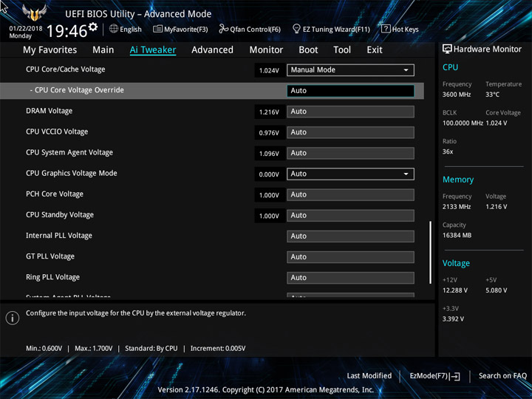Click the TUF logo emblem
This screenshot has width=532, height=399.
pyautogui.click(x=34, y=13)
